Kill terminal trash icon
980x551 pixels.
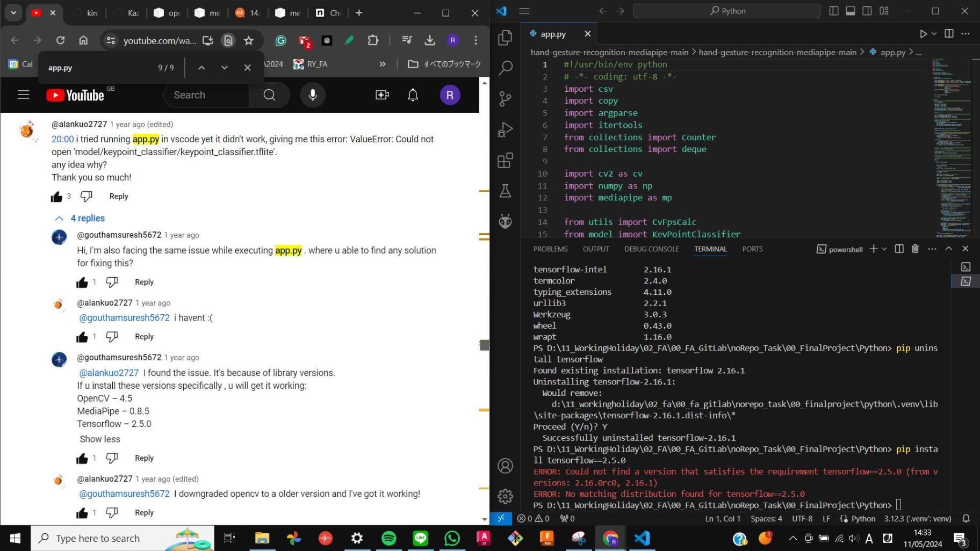click(x=915, y=249)
